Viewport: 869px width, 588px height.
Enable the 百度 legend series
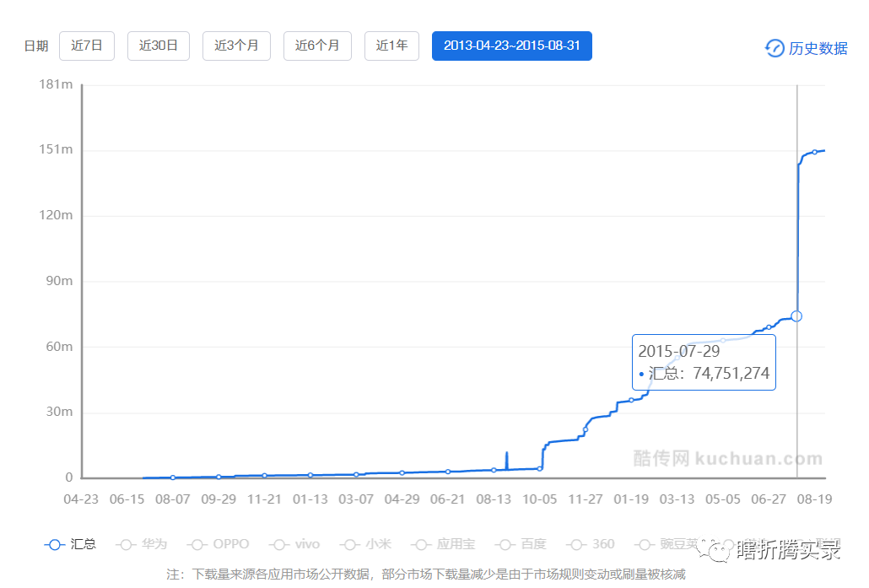(521, 544)
